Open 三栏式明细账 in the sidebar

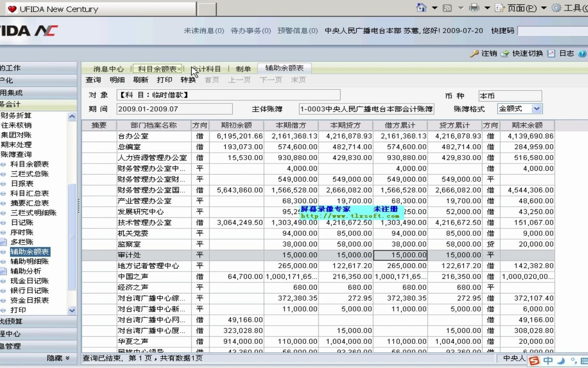click(x=33, y=213)
